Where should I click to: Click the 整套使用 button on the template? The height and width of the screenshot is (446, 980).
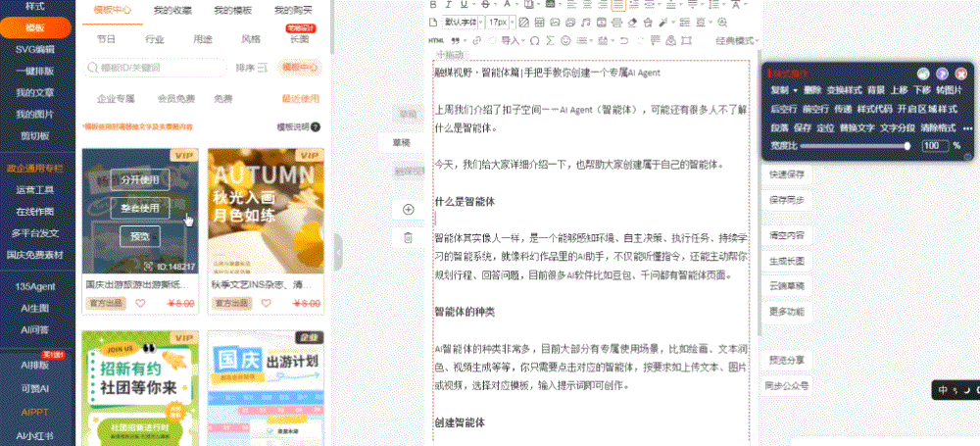(138, 207)
